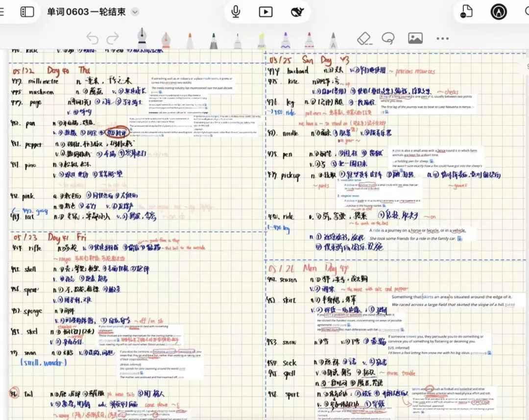Screen dimensions: 529x420
Task: Tap the blue '(stroll, wander)' note
Action: tap(43, 363)
